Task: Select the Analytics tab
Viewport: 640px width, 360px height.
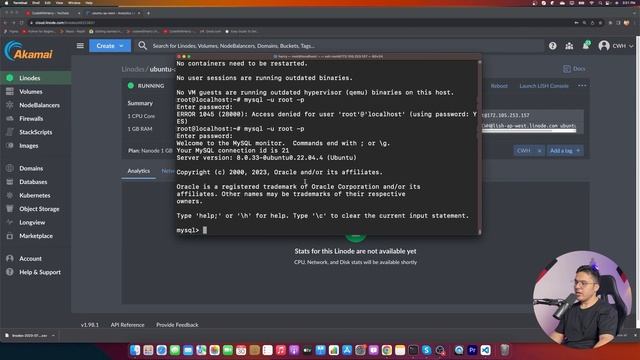Action: pyautogui.click(x=138, y=171)
